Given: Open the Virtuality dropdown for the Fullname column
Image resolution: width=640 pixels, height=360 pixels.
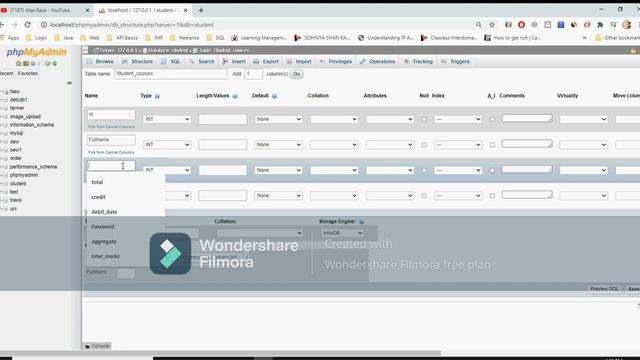Looking at the screenshot, I should pyautogui.click(x=583, y=144).
